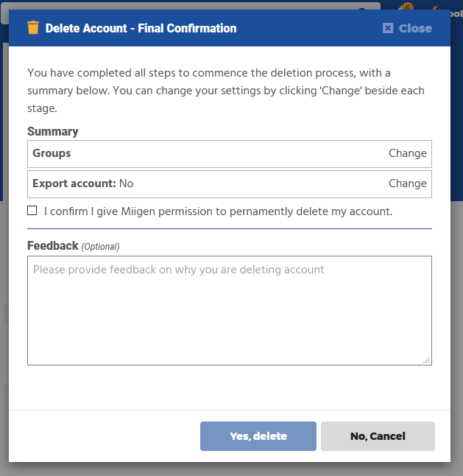Change the Groups setting
This screenshot has width=463, height=476.
point(407,153)
